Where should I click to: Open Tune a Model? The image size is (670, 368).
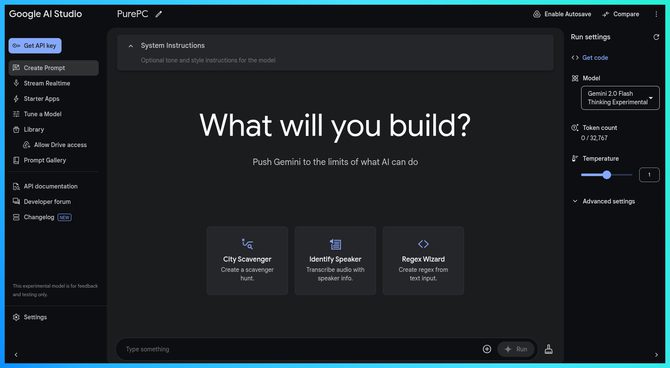point(42,114)
